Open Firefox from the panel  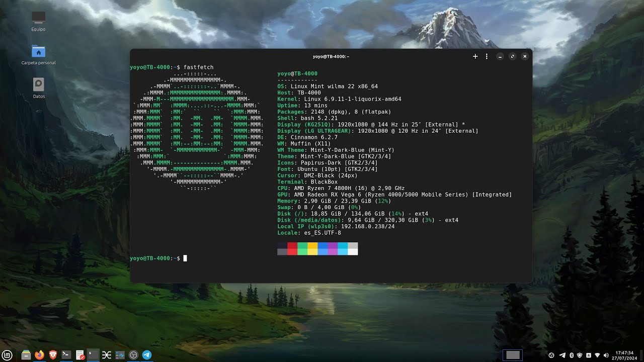(40, 355)
